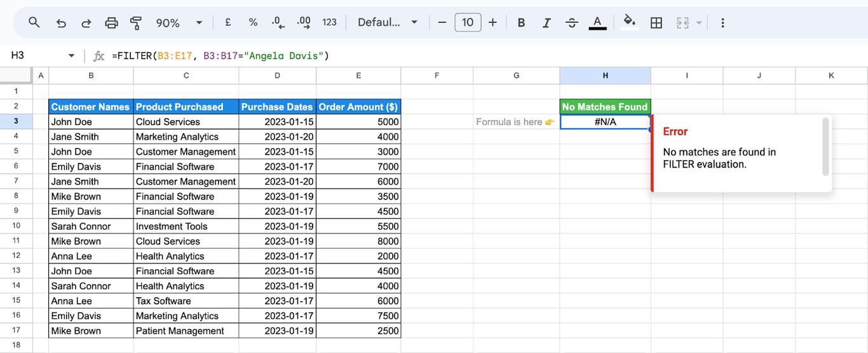Click the 'Formula is here' cell
The width and height of the screenshot is (868, 353).
516,122
